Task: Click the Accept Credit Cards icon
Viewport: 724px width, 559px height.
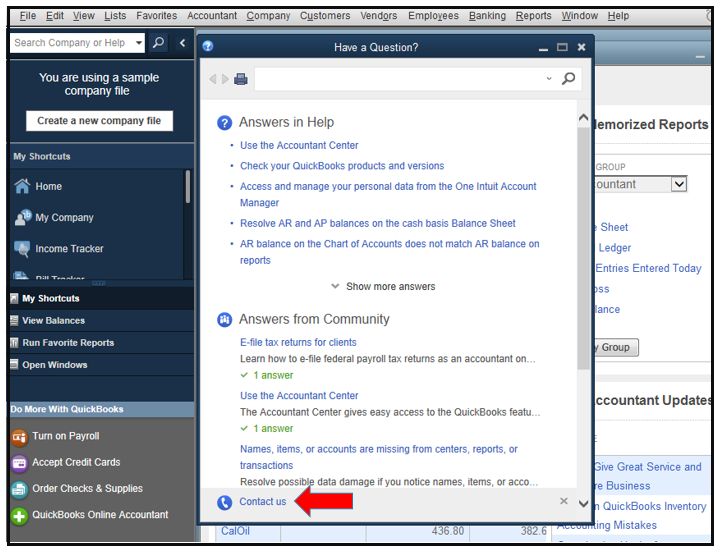Action: (x=19, y=463)
